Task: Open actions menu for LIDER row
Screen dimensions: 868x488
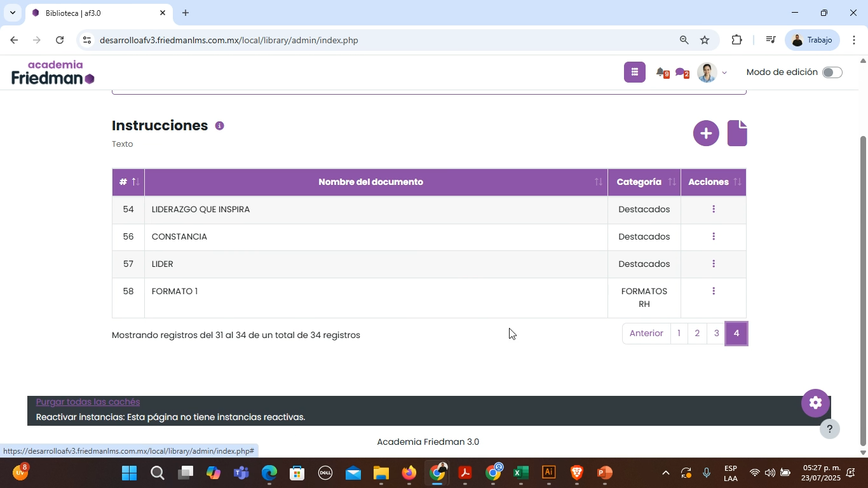Action: [714, 264]
